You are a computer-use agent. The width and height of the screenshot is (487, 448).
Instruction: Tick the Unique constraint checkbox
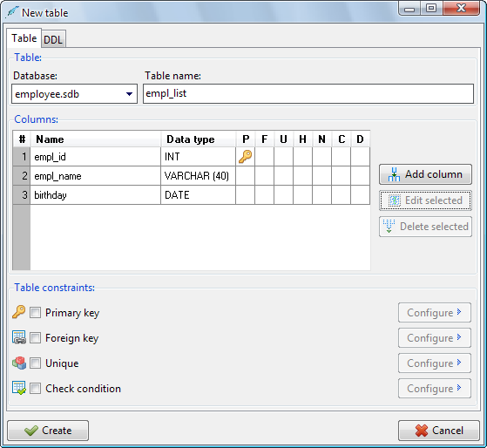coord(35,363)
